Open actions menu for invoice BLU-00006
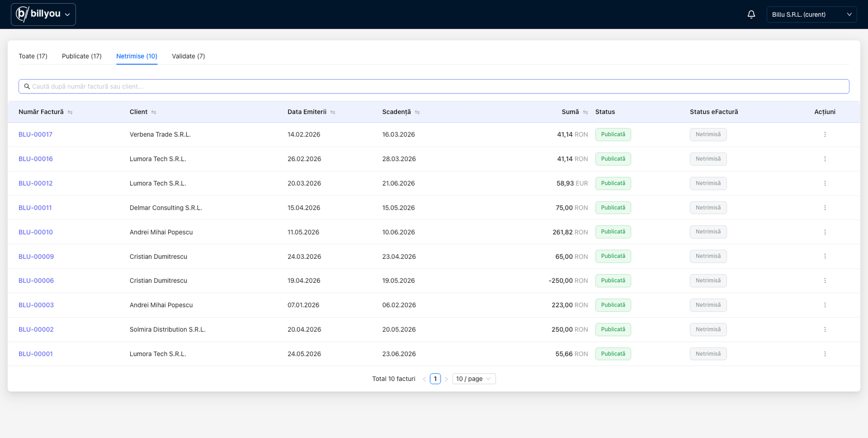868x438 pixels. (x=825, y=281)
